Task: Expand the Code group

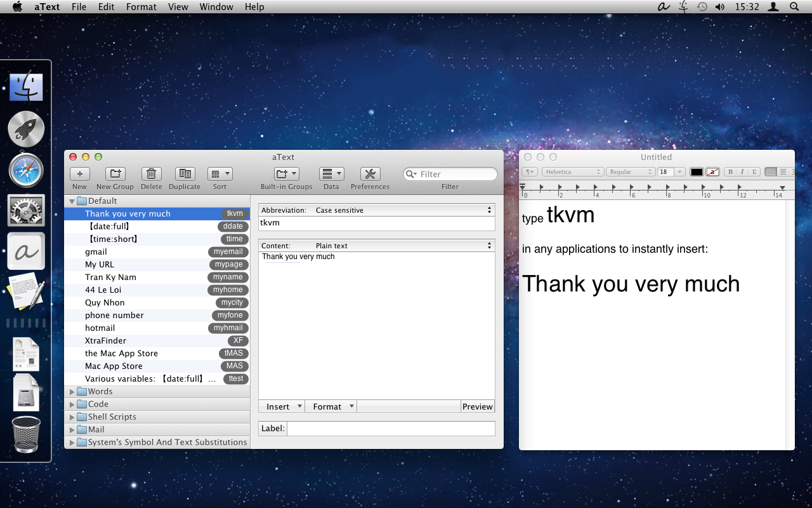Action: [72, 404]
